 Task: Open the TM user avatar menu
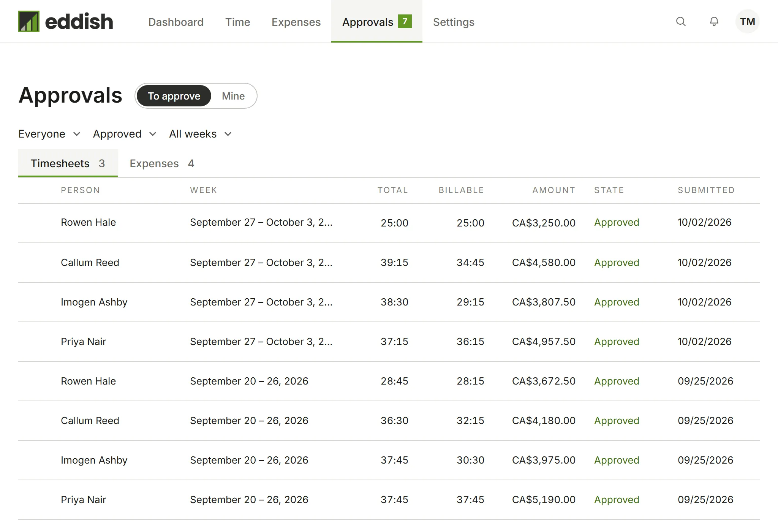747,22
